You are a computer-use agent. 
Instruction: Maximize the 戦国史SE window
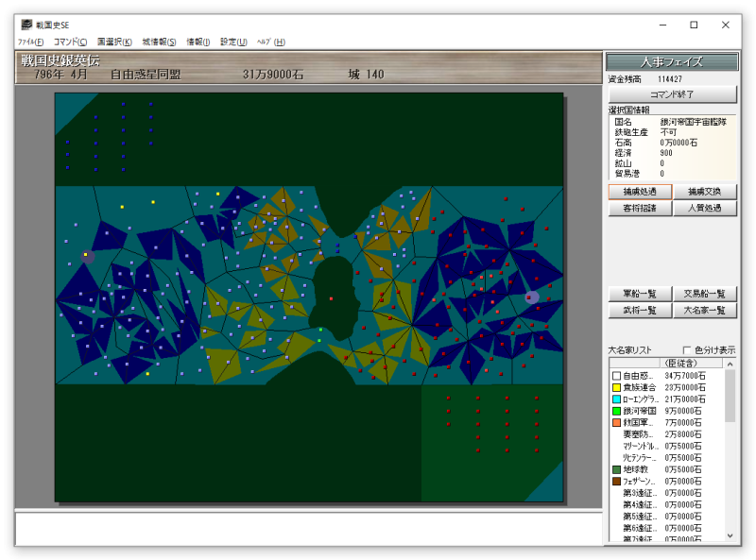pos(695,25)
